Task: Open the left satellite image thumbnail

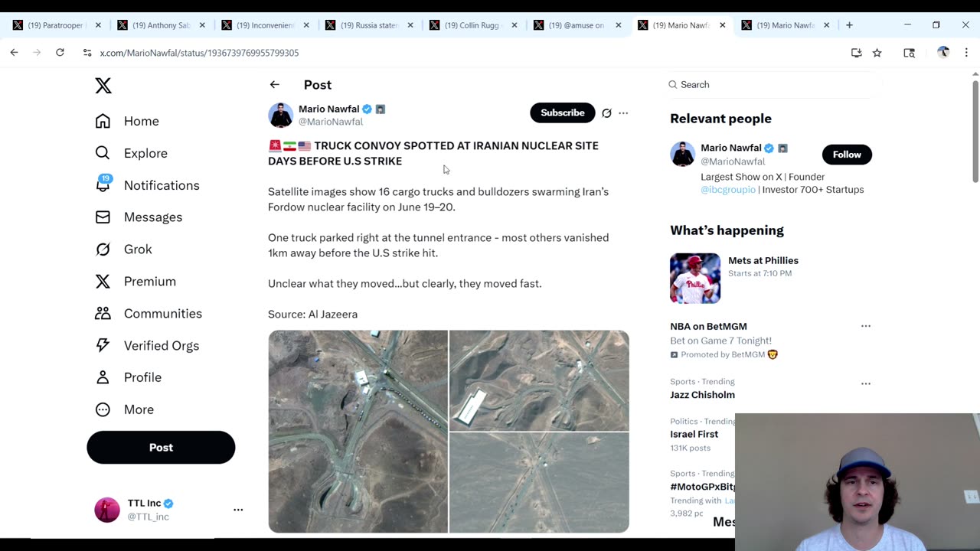Action: (358, 432)
